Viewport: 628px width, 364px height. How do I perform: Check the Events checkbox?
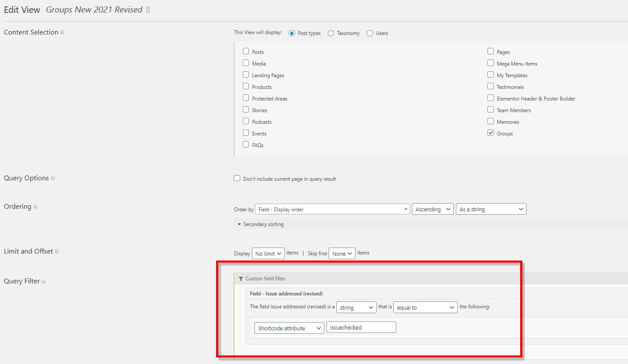click(246, 133)
